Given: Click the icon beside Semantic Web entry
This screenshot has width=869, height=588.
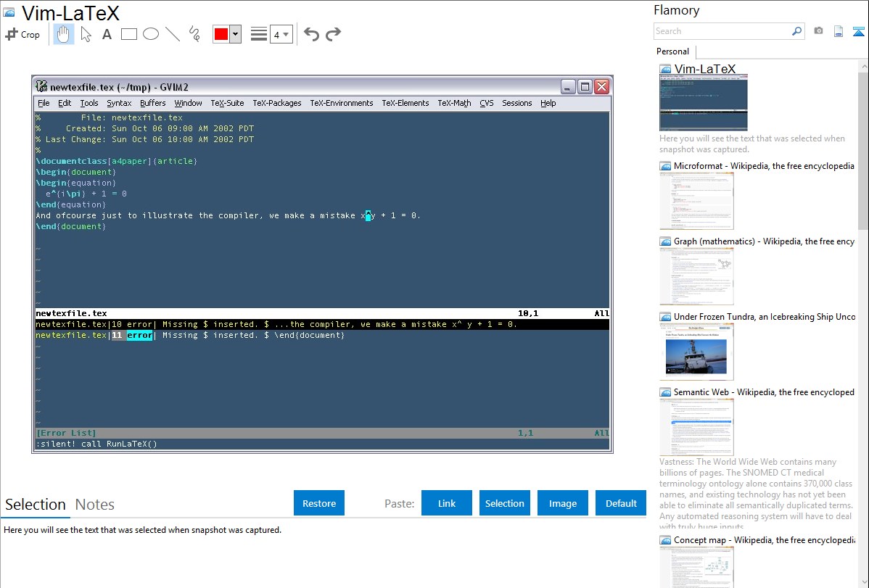Looking at the screenshot, I should click(x=665, y=392).
